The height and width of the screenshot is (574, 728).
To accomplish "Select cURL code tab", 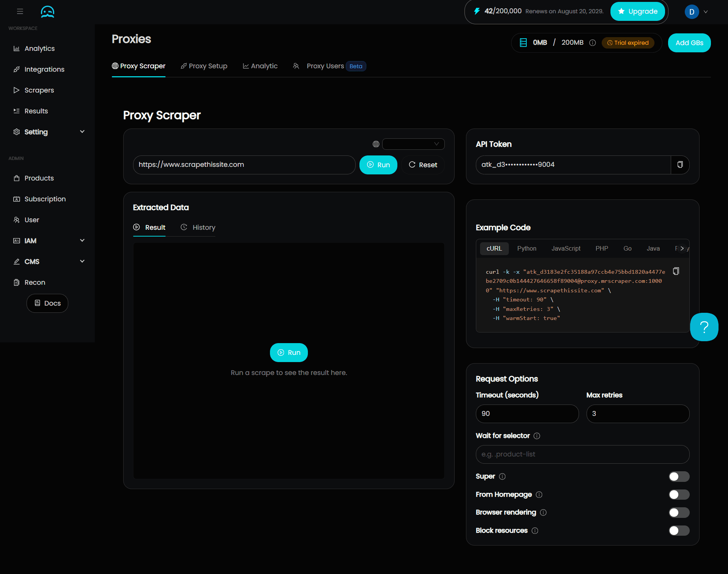I will pyautogui.click(x=494, y=249).
